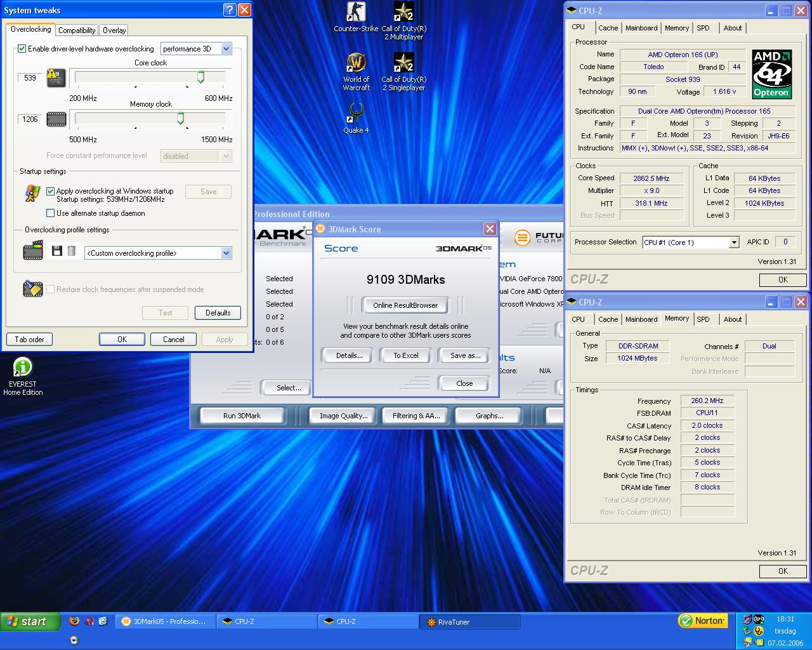Select the Overclocking tab
The width and height of the screenshot is (812, 650).
point(30,29)
